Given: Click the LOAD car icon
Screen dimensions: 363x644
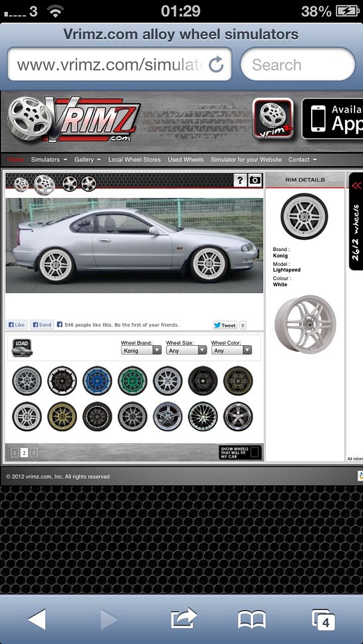Looking at the screenshot, I should 22,348.
